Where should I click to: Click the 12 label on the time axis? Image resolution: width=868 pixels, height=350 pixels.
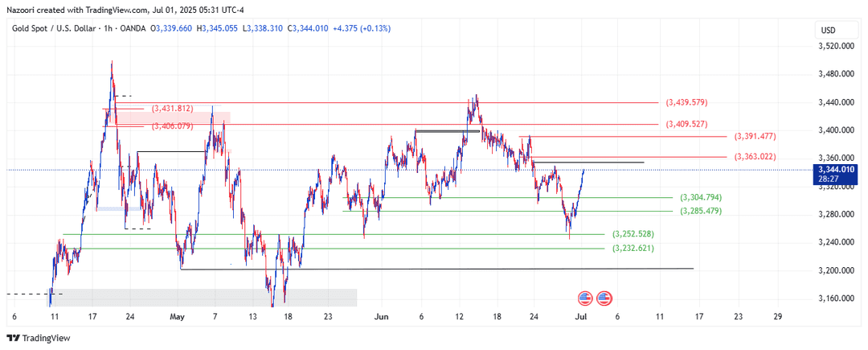459,317
